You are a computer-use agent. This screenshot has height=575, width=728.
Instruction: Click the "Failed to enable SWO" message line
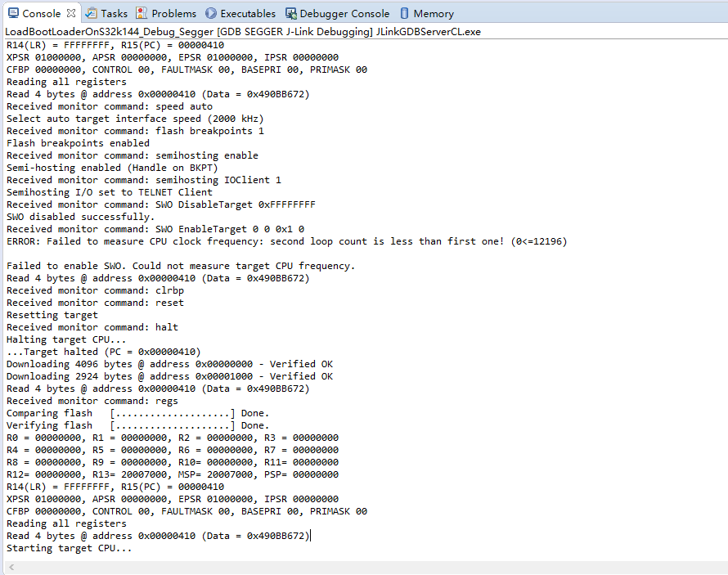coord(181,266)
